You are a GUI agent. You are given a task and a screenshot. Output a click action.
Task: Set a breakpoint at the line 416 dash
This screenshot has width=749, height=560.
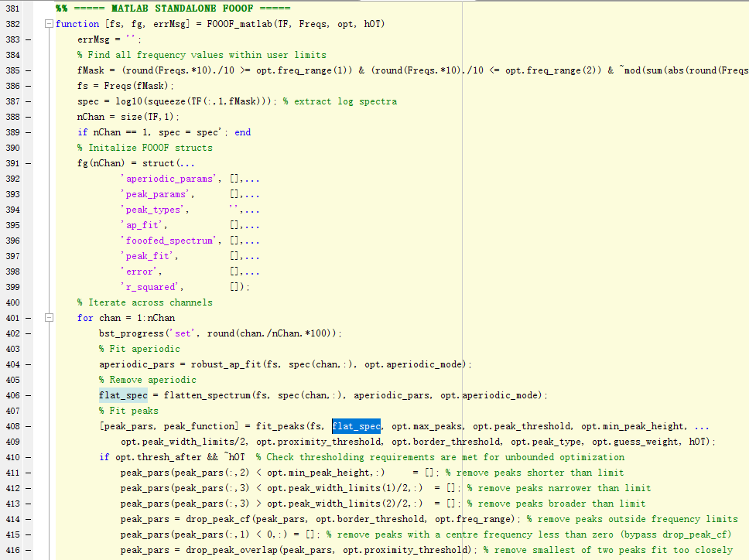pos(28,550)
